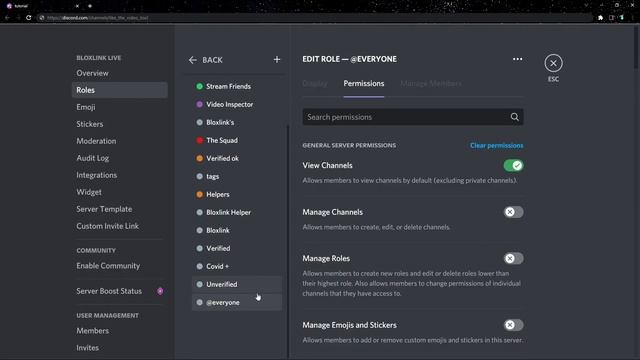Go back in browser history
Image resolution: width=640 pixels, height=360 pixels.
(x=7, y=18)
